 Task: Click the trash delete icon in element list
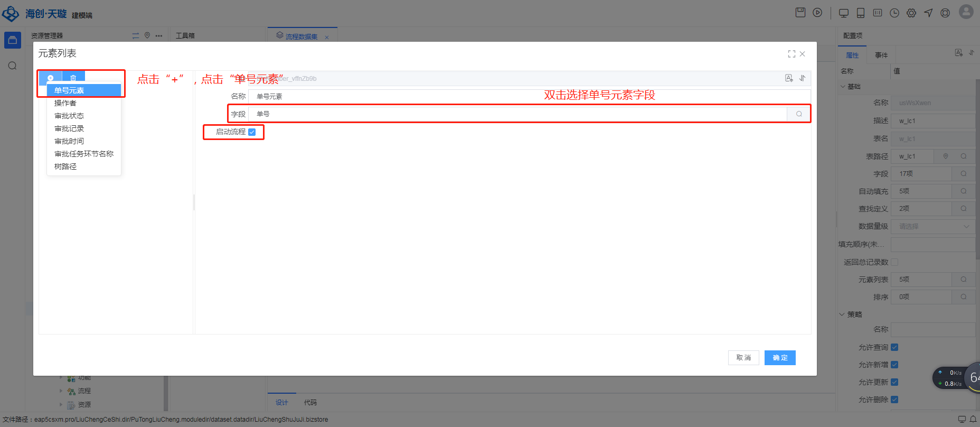(73, 78)
